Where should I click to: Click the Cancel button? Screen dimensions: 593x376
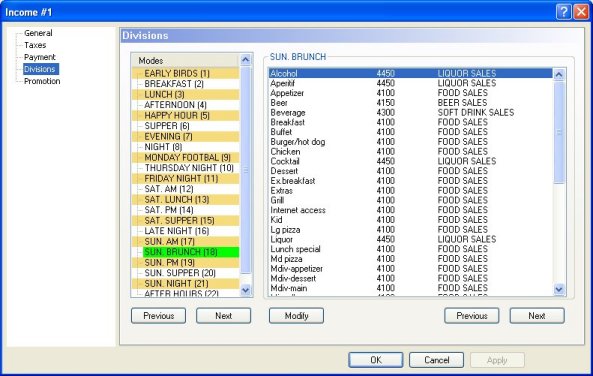click(x=436, y=360)
